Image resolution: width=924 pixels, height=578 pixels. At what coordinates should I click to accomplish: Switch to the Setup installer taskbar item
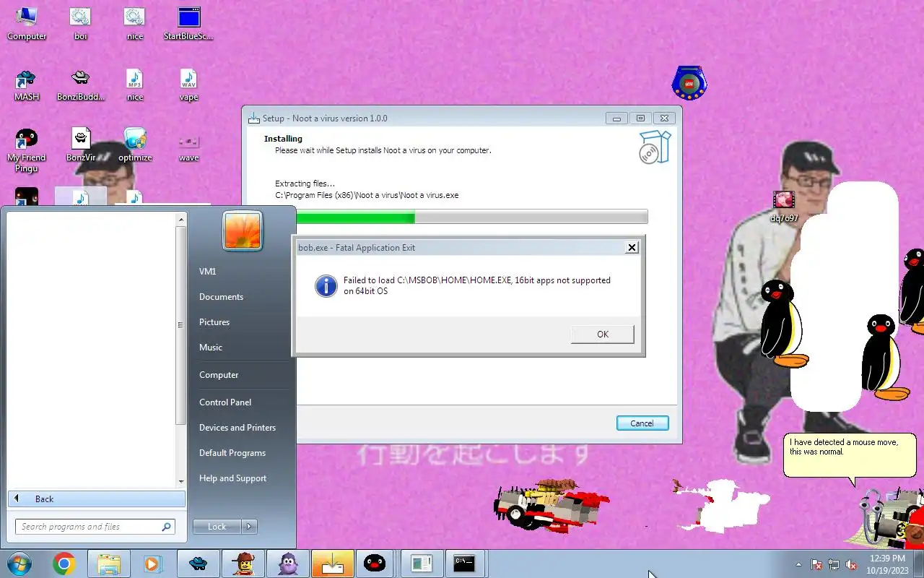[332, 564]
